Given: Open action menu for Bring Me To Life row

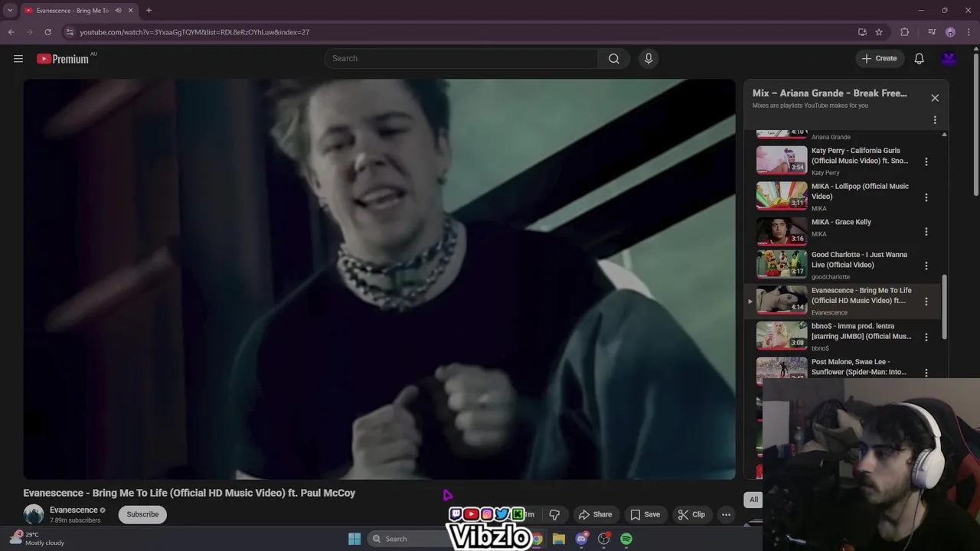Looking at the screenshot, I should (926, 302).
